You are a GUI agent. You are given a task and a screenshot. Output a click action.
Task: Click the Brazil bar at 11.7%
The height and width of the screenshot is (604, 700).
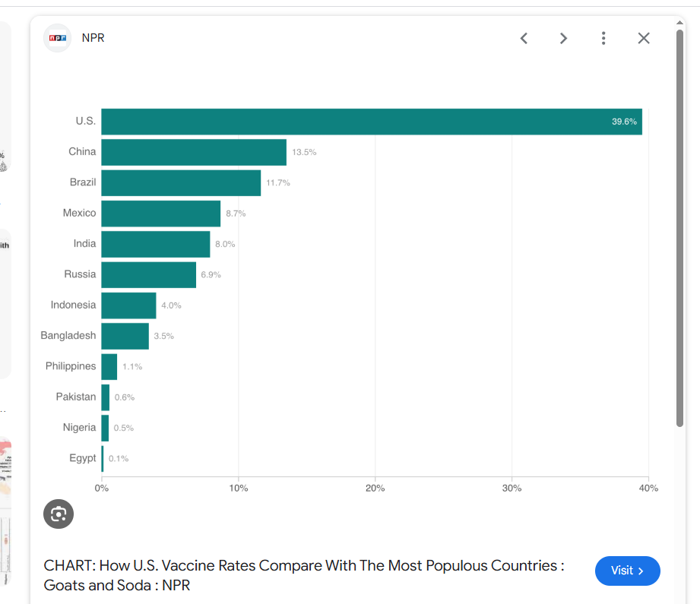[181, 183]
